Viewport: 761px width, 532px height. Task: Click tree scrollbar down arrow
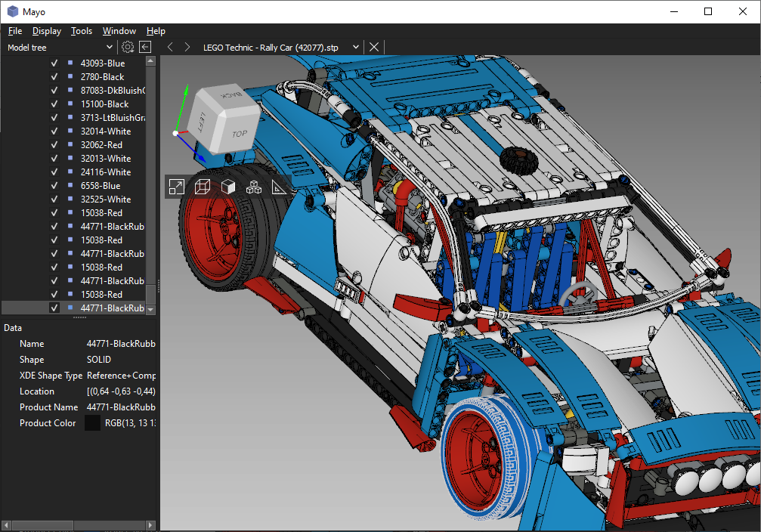pyautogui.click(x=150, y=309)
